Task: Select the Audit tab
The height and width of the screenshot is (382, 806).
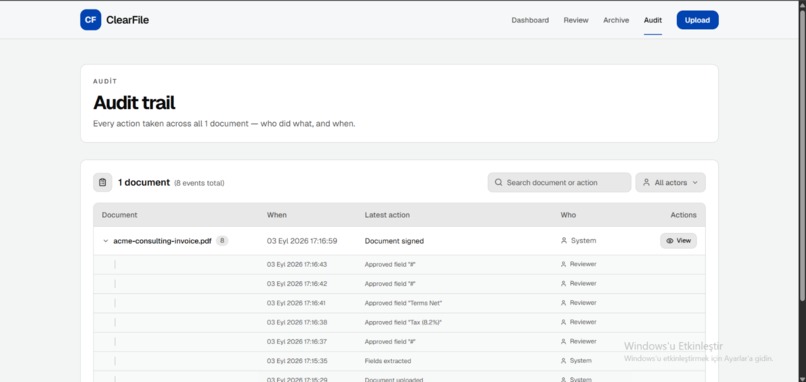Action: tap(653, 20)
